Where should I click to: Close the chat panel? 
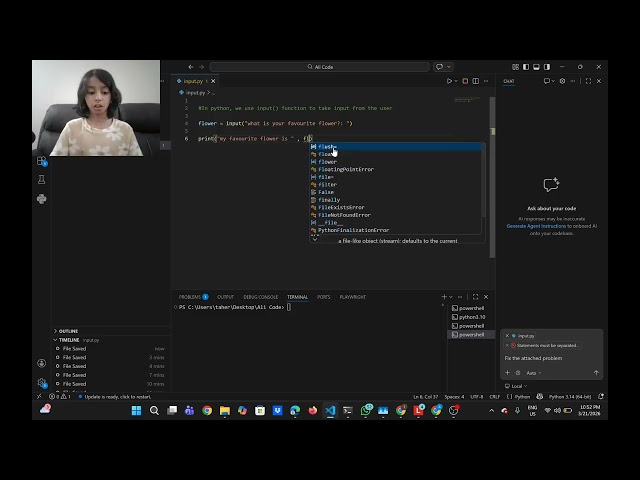pyautogui.click(x=599, y=81)
